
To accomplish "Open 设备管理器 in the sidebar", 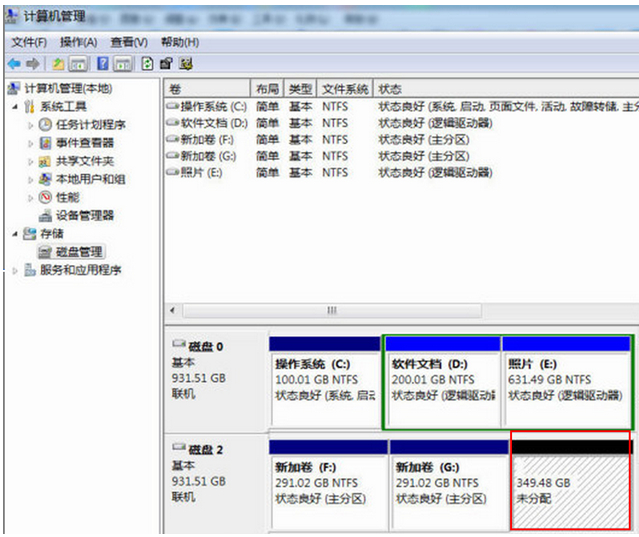I will 84,215.
